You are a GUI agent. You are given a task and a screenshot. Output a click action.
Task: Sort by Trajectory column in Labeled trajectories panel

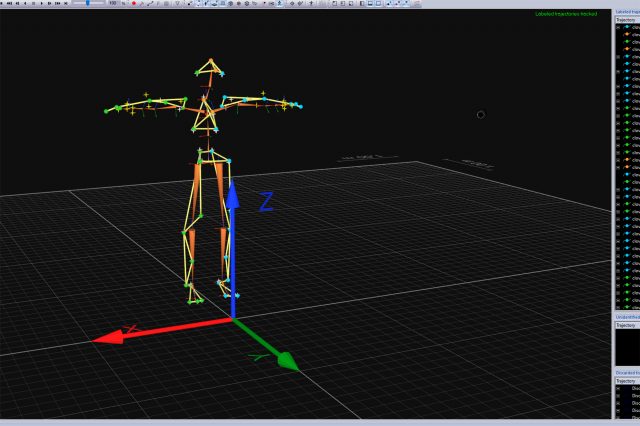pyautogui.click(x=625, y=19)
